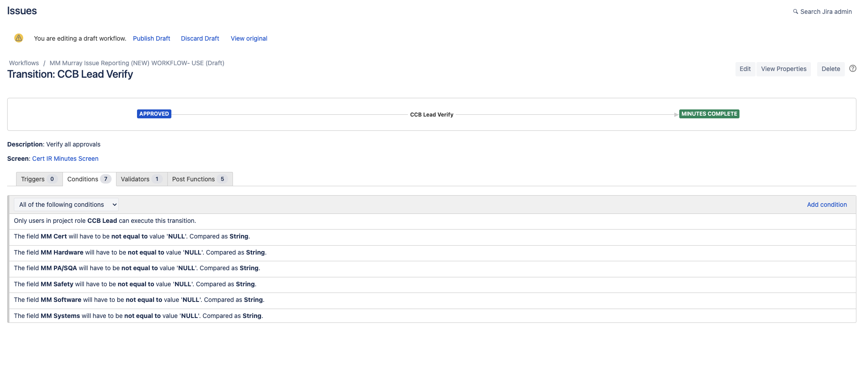
Task: Click the Delete transition button
Action: [831, 69]
